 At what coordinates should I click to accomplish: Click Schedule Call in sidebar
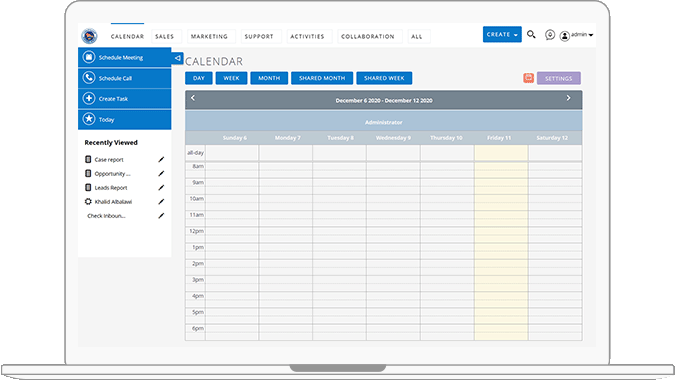pyautogui.click(x=124, y=78)
